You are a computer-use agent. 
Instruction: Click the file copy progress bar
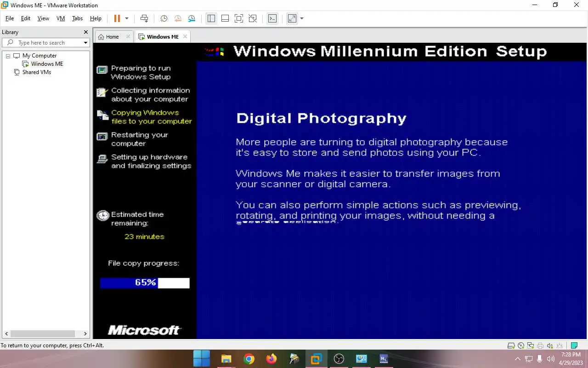pyautogui.click(x=145, y=283)
